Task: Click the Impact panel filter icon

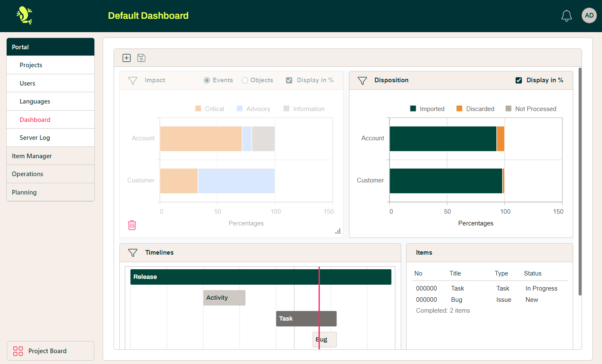Action: [x=133, y=81]
